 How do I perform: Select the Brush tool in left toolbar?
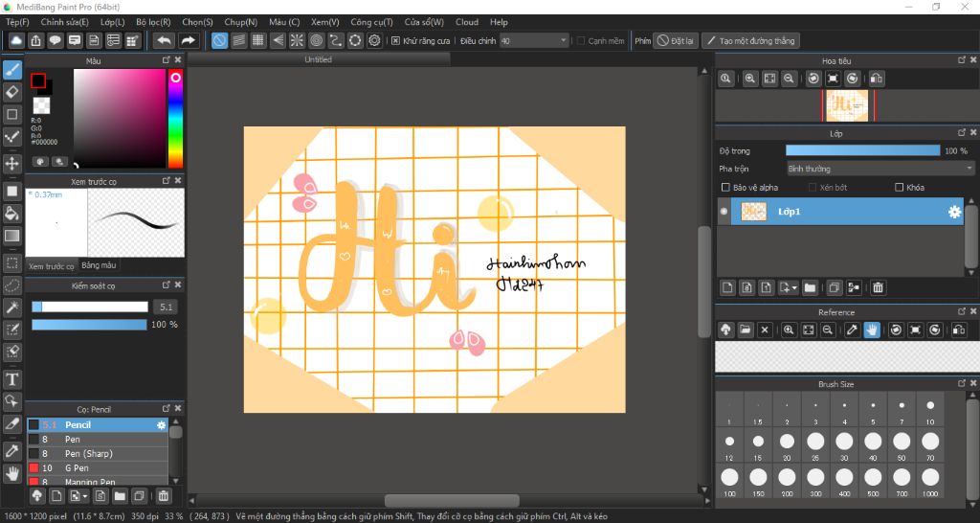(11, 69)
